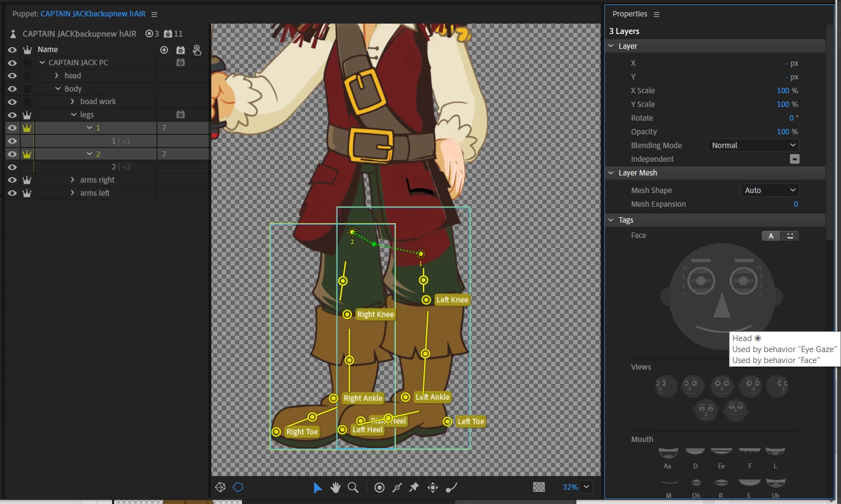
Task: Click the crown column header icon
Action: (x=27, y=50)
